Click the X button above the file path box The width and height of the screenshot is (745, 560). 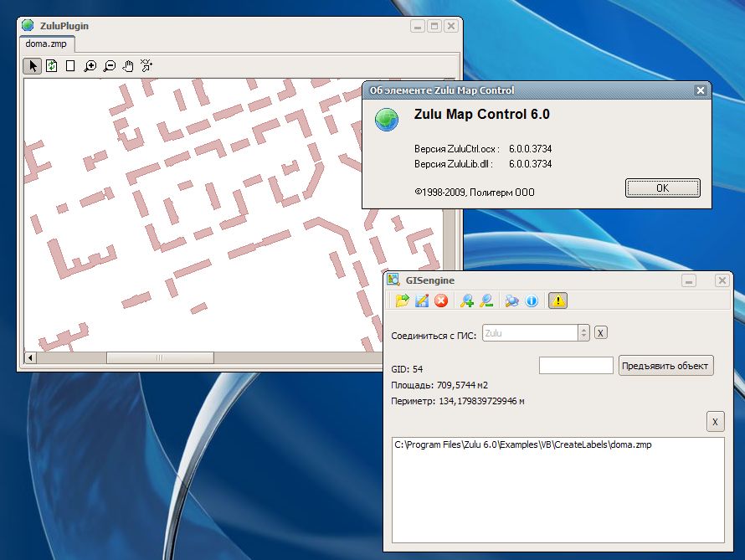715,422
